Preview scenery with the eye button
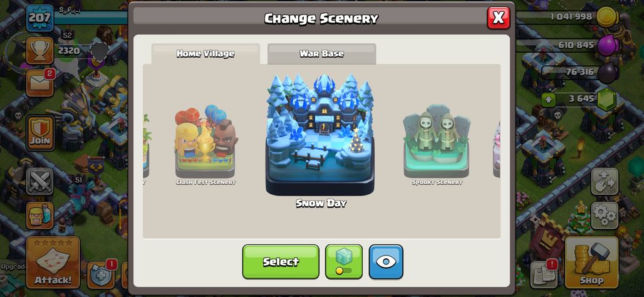Viewport: 644px width, 297px height. pyautogui.click(x=386, y=262)
